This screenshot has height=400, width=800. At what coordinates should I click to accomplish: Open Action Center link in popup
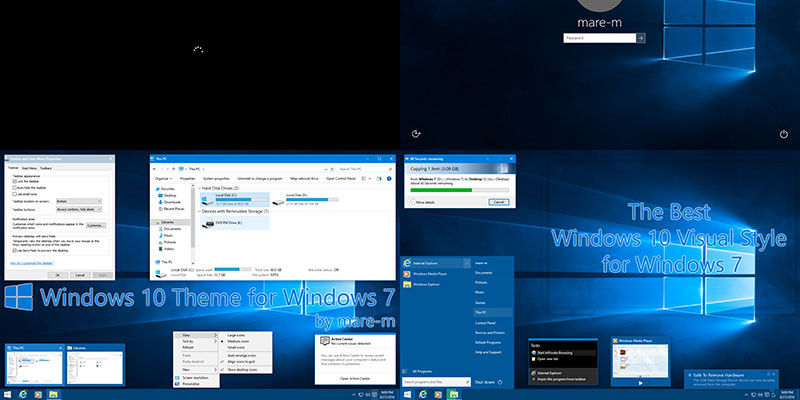(x=355, y=379)
